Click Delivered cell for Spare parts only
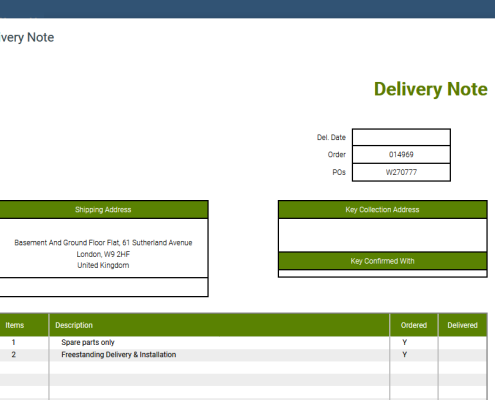495x400 pixels. pos(462,342)
